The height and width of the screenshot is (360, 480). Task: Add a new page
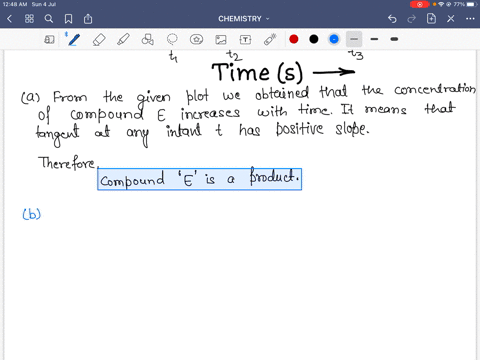(431, 19)
